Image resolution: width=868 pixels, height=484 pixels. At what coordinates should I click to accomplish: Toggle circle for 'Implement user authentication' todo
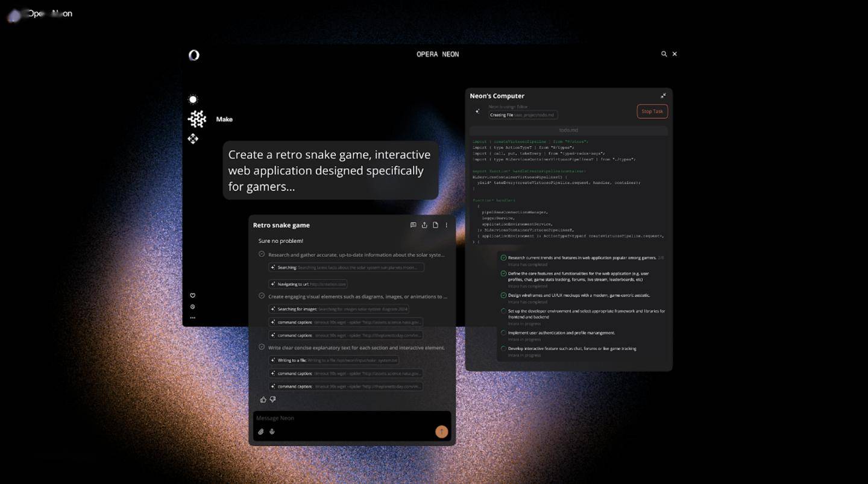[503, 333]
